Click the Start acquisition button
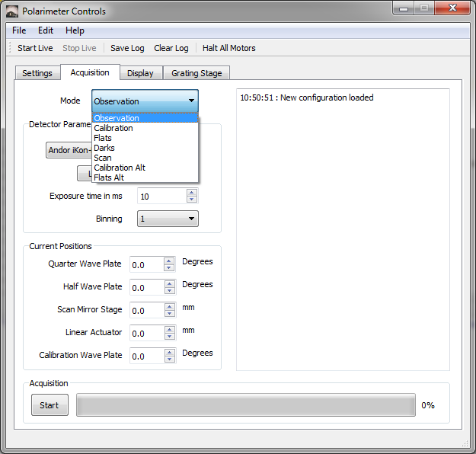This screenshot has width=476, height=454. [50, 405]
